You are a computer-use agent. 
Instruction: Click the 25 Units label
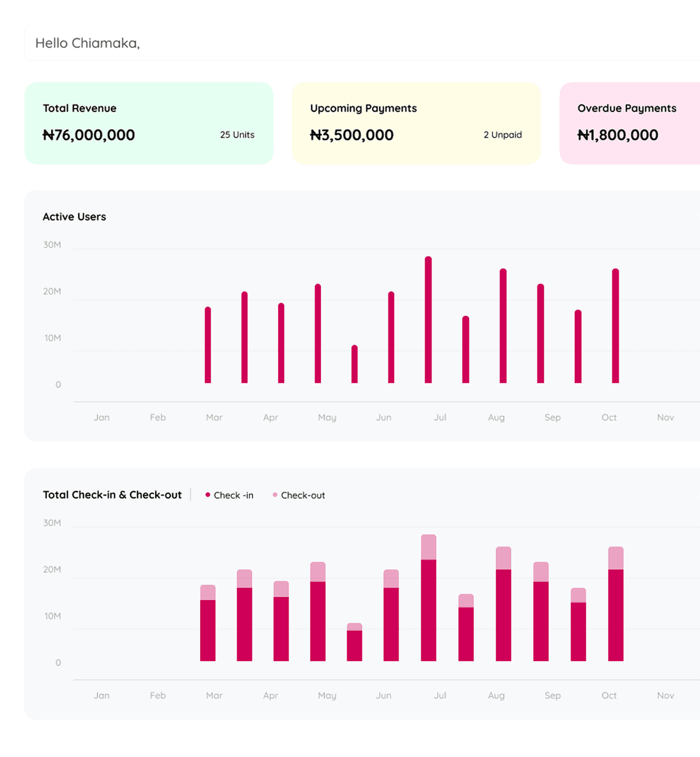(237, 135)
